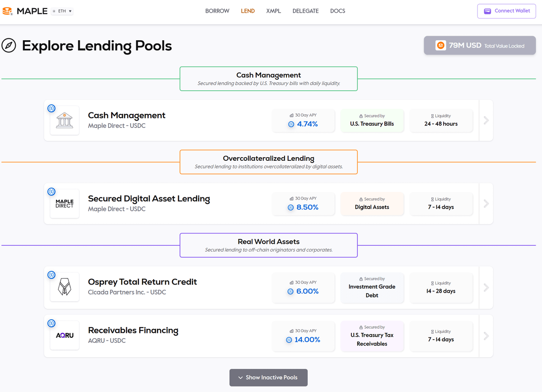542x392 pixels.
Task: Open the DELEGATE menu item
Action: tap(305, 11)
